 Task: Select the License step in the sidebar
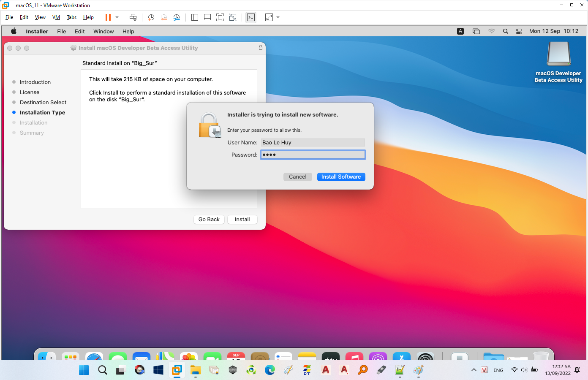[x=30, y=92]
